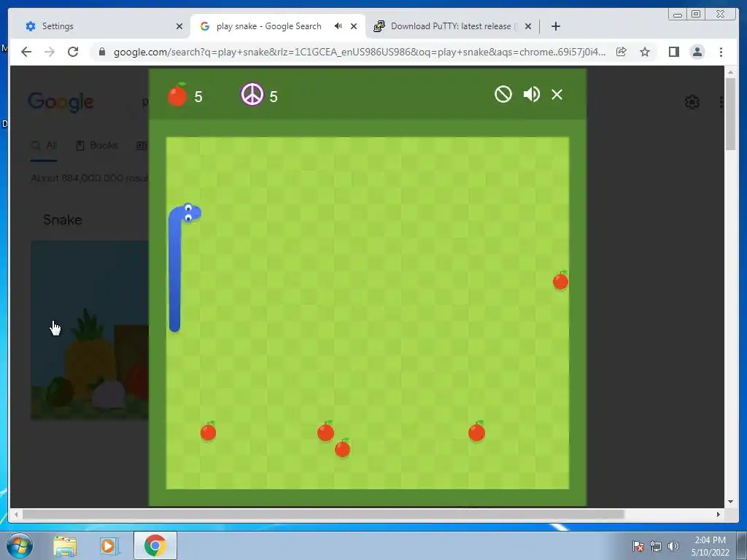Click the peace symbol score icon
Image resolution: width=747 pixels, height=560 pixels.
tap(252, 94)
